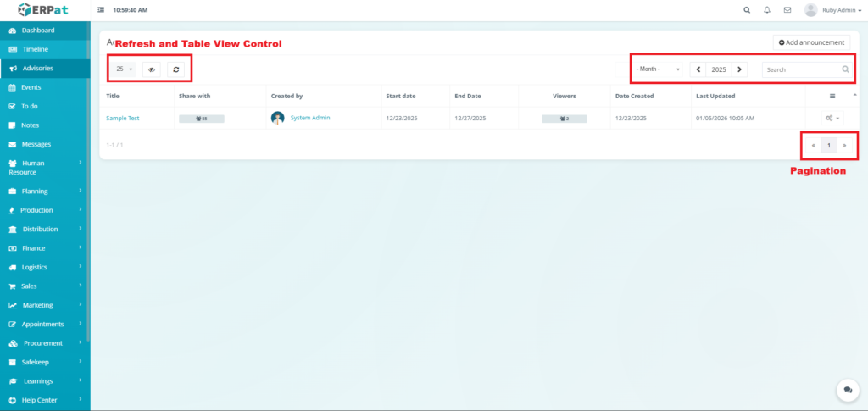Go to previous page in pagination
Viewport: 868px width, 411px height.
[813, 146]
